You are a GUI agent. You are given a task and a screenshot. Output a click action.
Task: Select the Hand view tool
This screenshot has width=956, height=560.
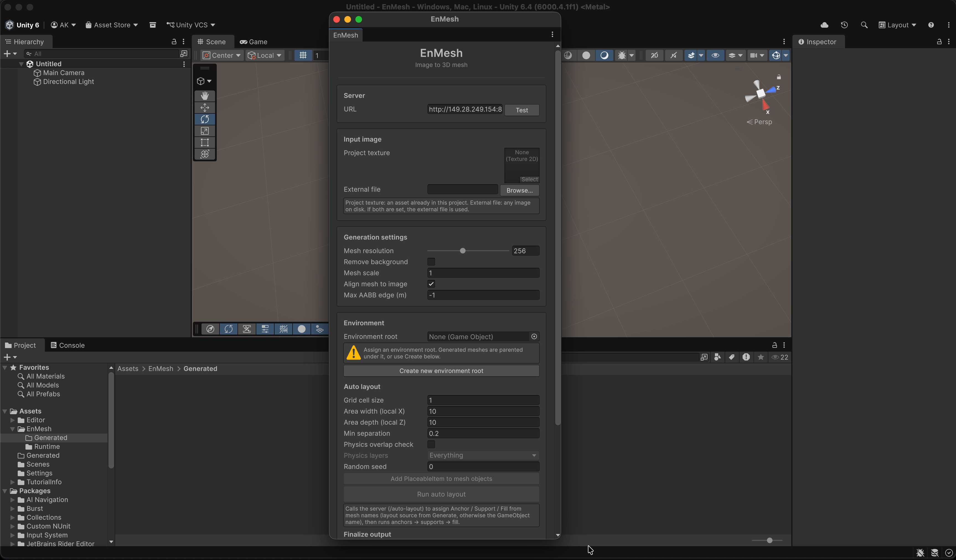[205, 95]
